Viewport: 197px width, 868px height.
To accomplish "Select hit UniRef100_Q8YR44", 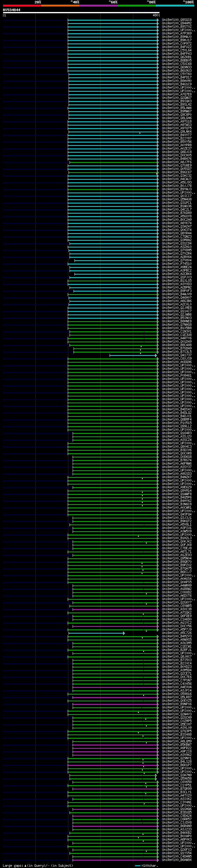I will [x=177, y=233].
